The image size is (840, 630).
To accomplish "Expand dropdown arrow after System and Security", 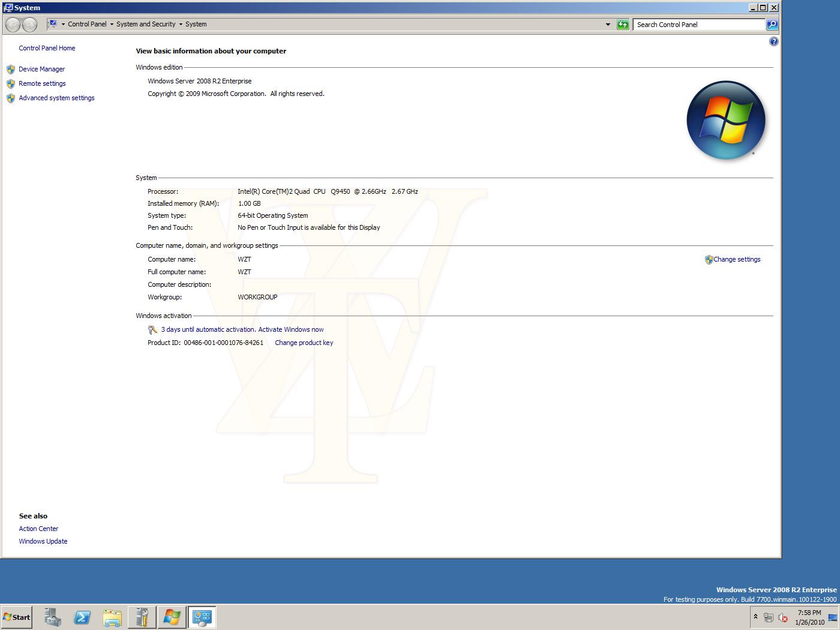I will pyautogui.click(x=181, y=25).
